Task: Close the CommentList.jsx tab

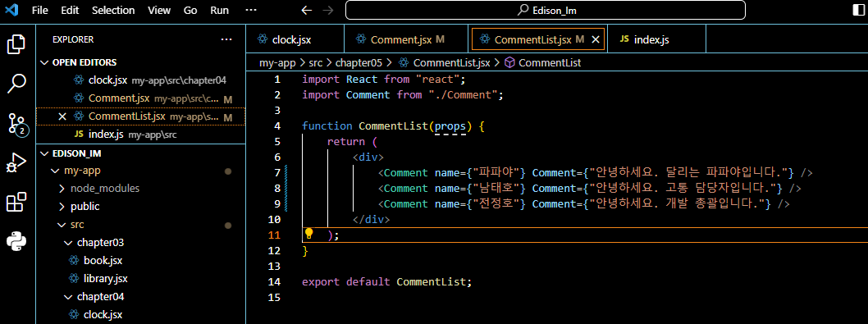Action: point(596,39)
